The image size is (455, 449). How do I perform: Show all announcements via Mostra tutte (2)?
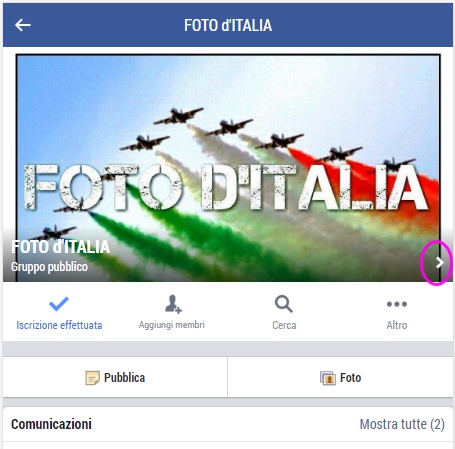402,424
